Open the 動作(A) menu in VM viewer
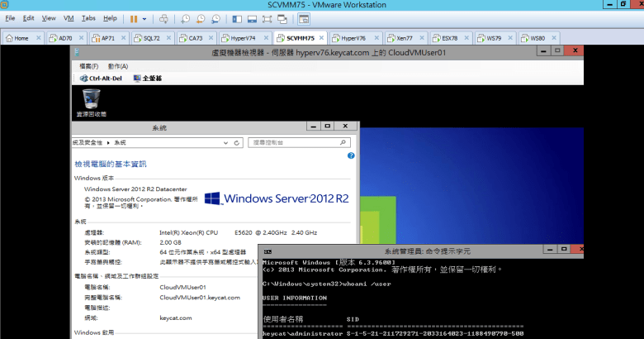Screen dimensions: 644x339 (117, 65)
